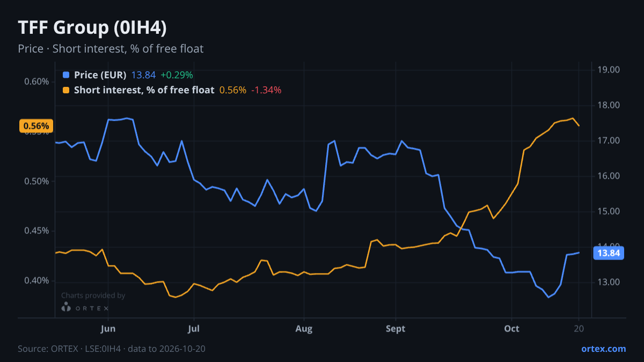The height and width of the screenshot is (362, 644).
Task: Open the ortex.com link
Action: [604, 349]
